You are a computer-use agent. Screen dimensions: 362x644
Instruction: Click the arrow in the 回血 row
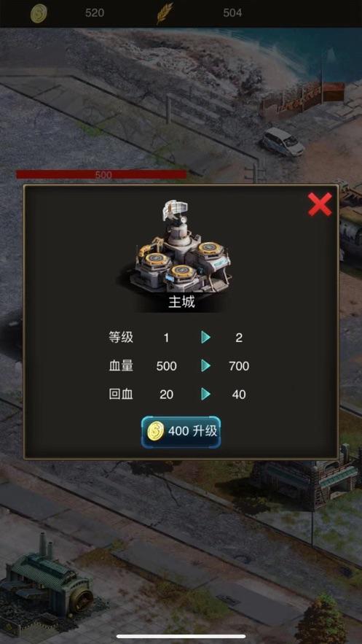(x=206, y=395)
